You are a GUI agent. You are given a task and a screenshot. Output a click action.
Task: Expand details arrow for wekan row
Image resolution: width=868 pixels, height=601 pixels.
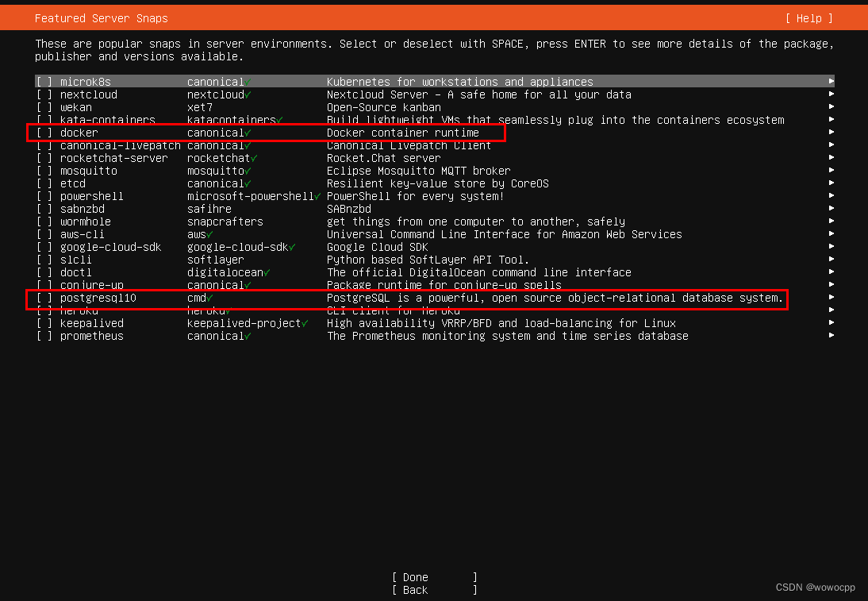831,107
